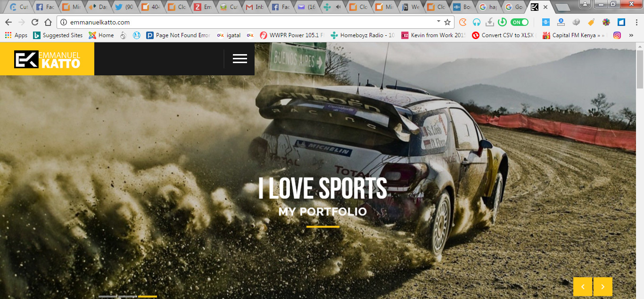Open the Page Not Found Error bookmark

point(178,35)
